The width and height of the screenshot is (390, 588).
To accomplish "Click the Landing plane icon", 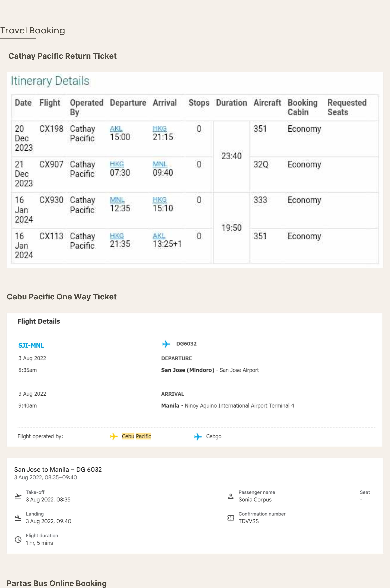I will point(18,518).
